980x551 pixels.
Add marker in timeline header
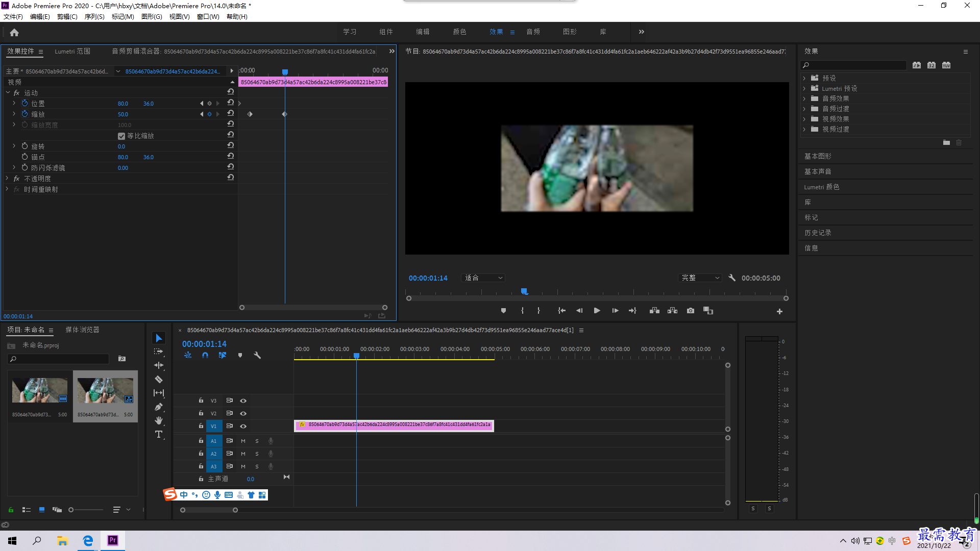(240, 355)
